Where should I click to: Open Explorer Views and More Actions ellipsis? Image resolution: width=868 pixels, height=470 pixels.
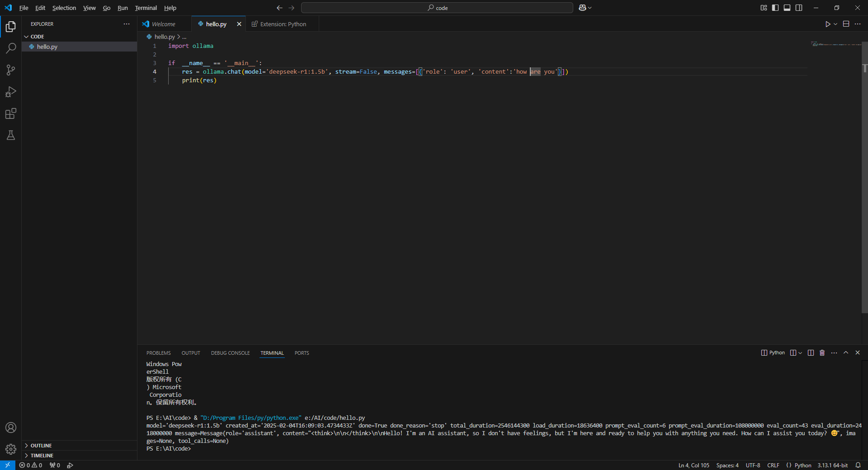pos(127,24)
